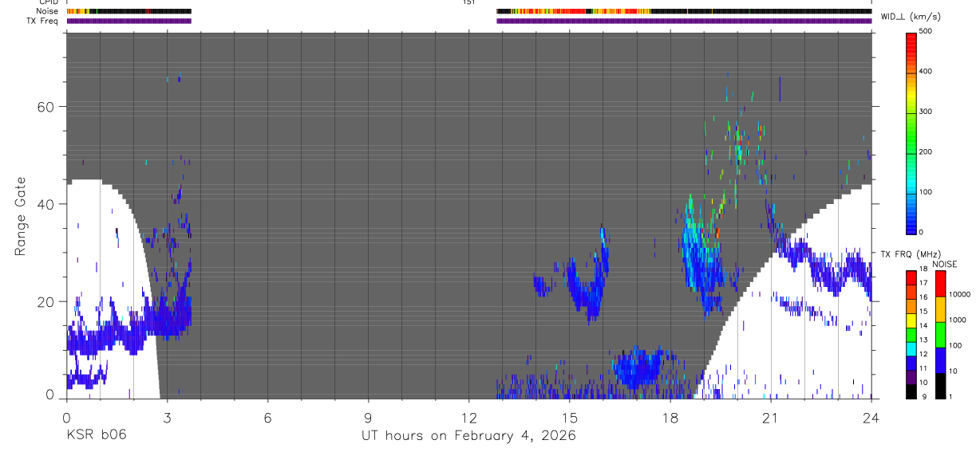Click the 'NOISE' legend title
This screenshot has width=980, height=452.
click(x=945, y=265)
